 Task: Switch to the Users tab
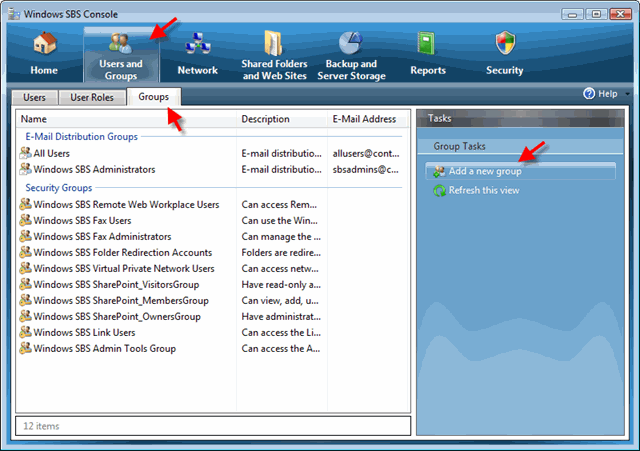click(34, 98)
